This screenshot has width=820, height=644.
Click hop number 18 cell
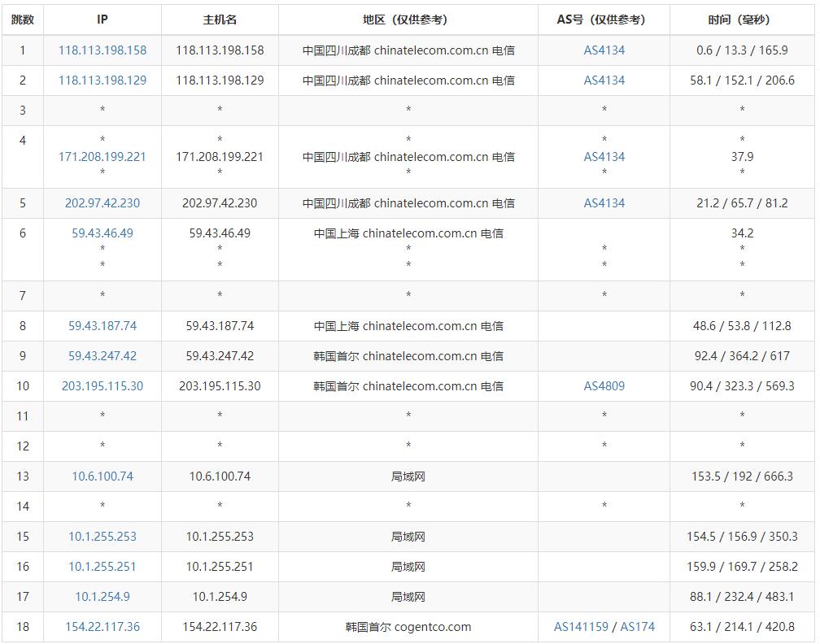pyautogui.click(x=23, y=626)
